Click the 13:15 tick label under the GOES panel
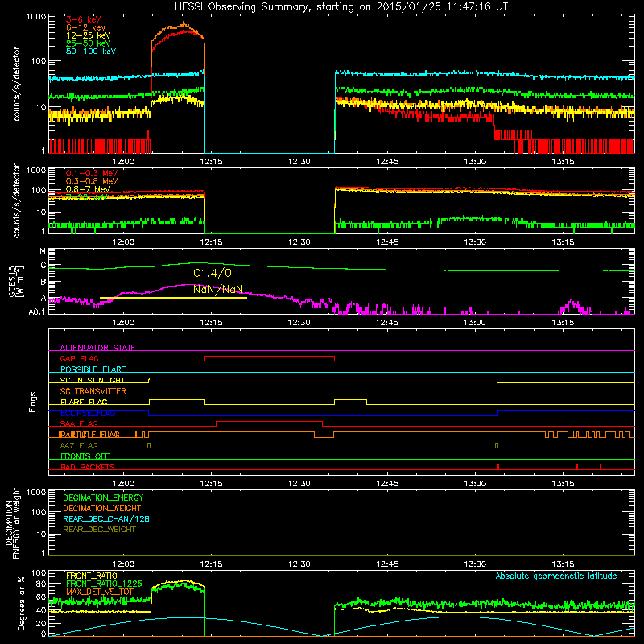This screenshot has width=644, height=644. coord(563,323)
